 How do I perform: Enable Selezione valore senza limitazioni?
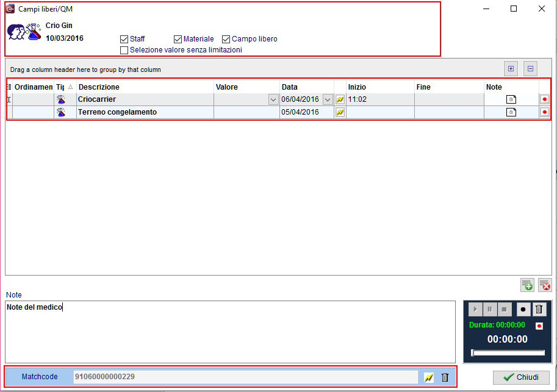pos(124,50)
